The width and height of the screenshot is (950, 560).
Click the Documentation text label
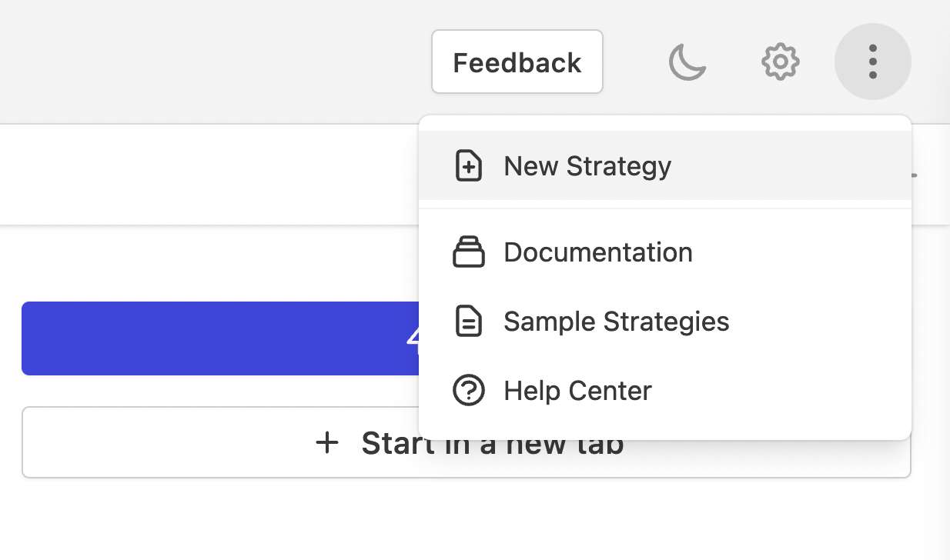click(598, 252)
